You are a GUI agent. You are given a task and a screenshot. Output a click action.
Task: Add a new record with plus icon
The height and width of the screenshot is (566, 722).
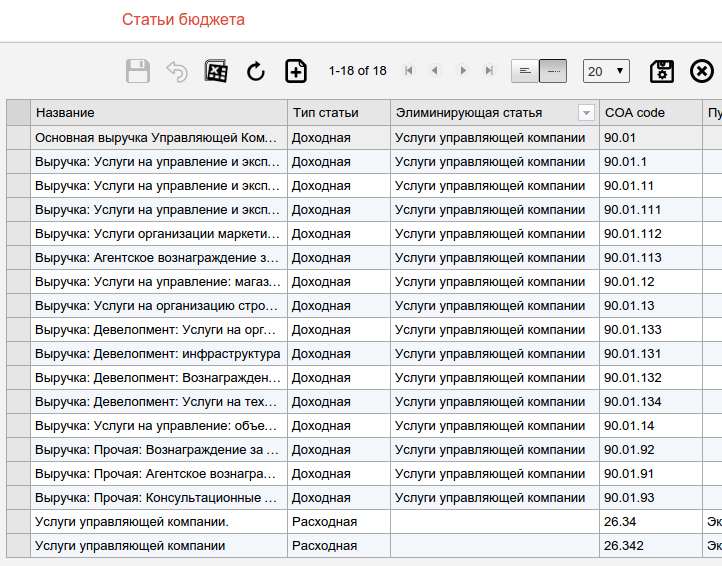[x=296, y=71]
